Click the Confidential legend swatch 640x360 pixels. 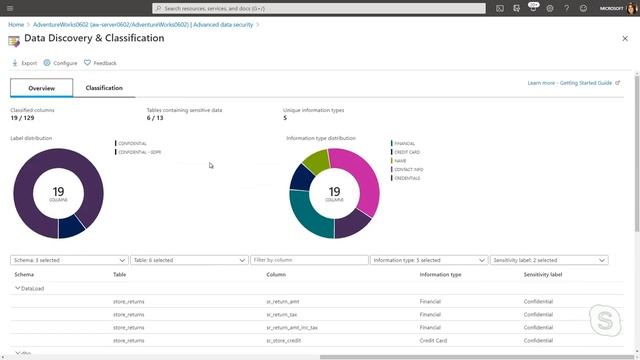pyautogui.click(x=116, y=143)
